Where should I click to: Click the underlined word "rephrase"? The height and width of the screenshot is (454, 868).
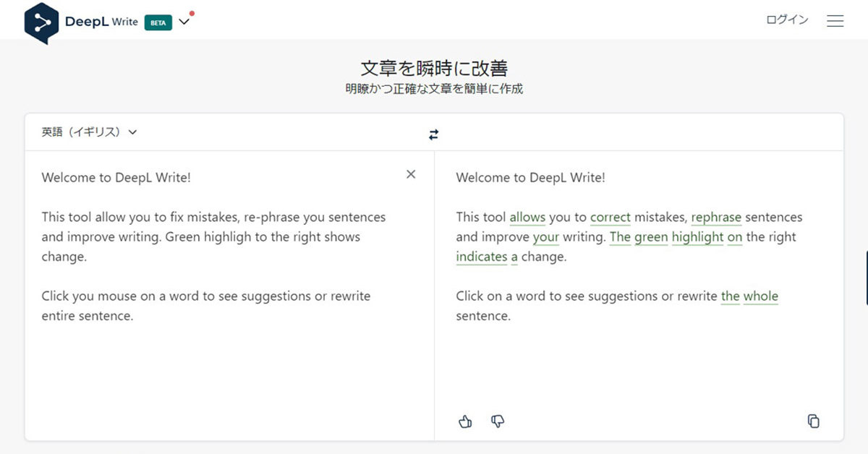pos(716,217)
